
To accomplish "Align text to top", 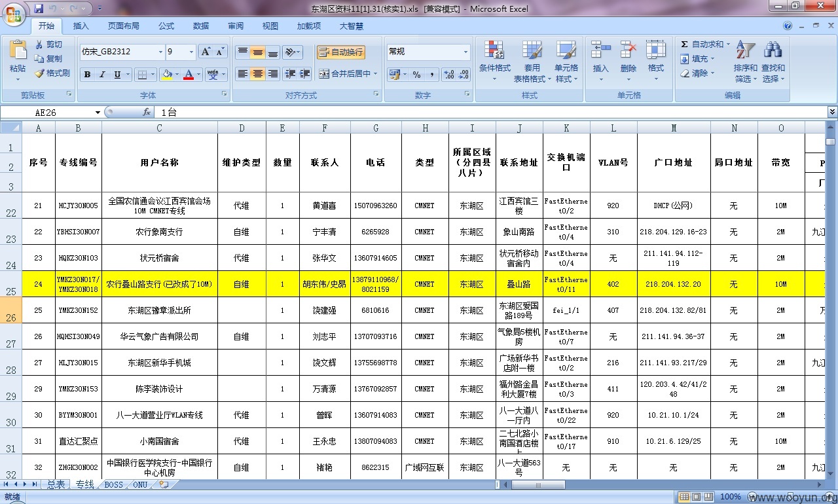I will click(x=243, y=52).
